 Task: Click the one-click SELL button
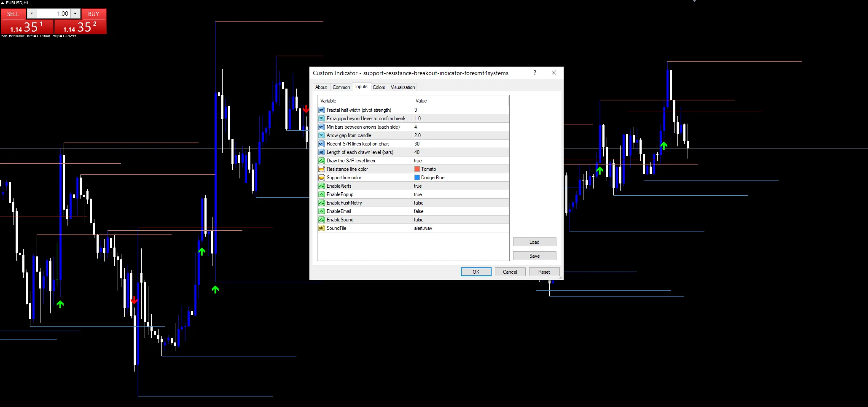coord(13,14)
